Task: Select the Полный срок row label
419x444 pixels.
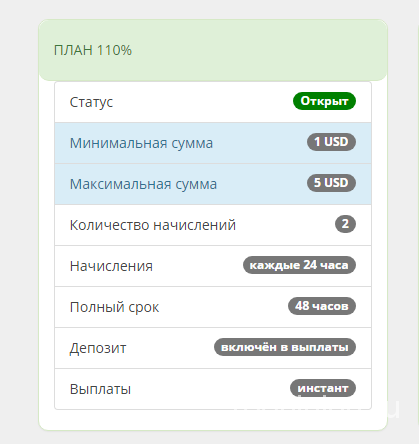Action: (114, 307)
